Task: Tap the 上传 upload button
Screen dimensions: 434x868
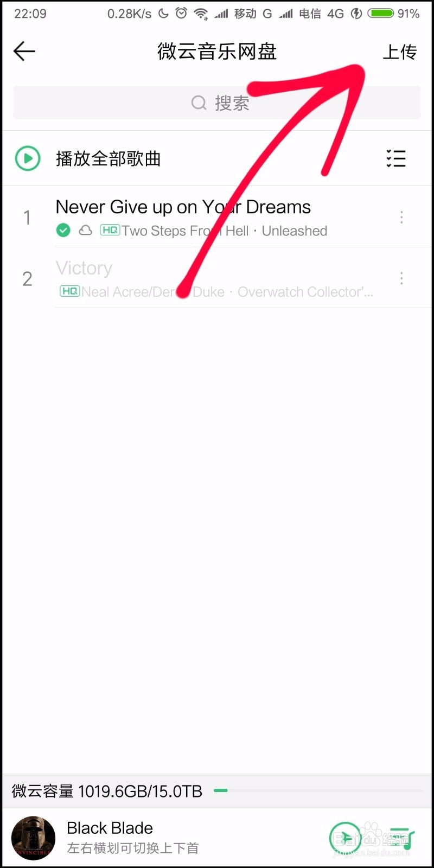Action: tap(400, 52)
